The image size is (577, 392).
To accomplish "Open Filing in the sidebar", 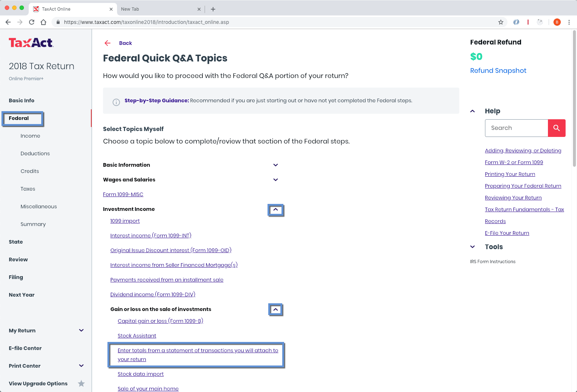I will click(x=16, y=277).
